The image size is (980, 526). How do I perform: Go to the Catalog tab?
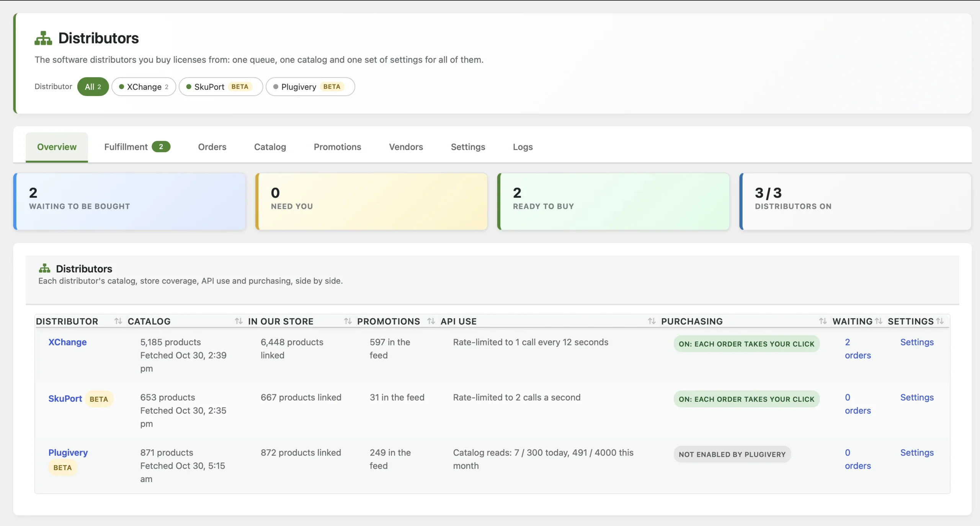(270, 147)
